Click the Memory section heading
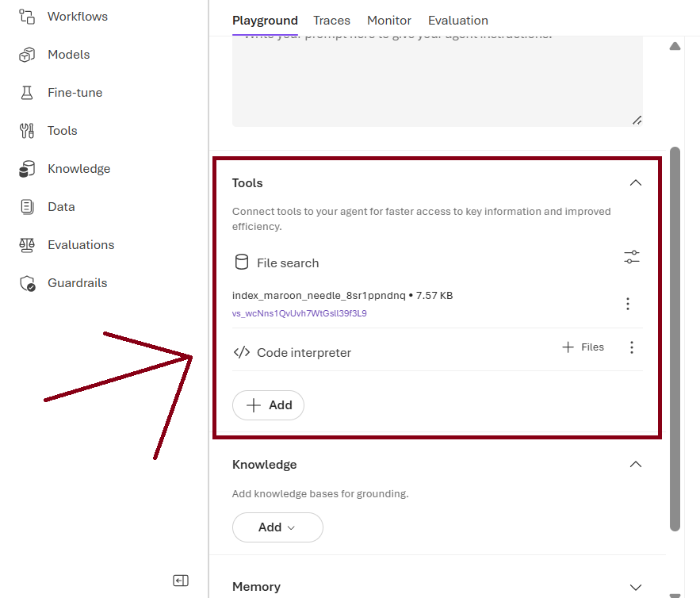This screenshot has width=700, height=598. 256,587
